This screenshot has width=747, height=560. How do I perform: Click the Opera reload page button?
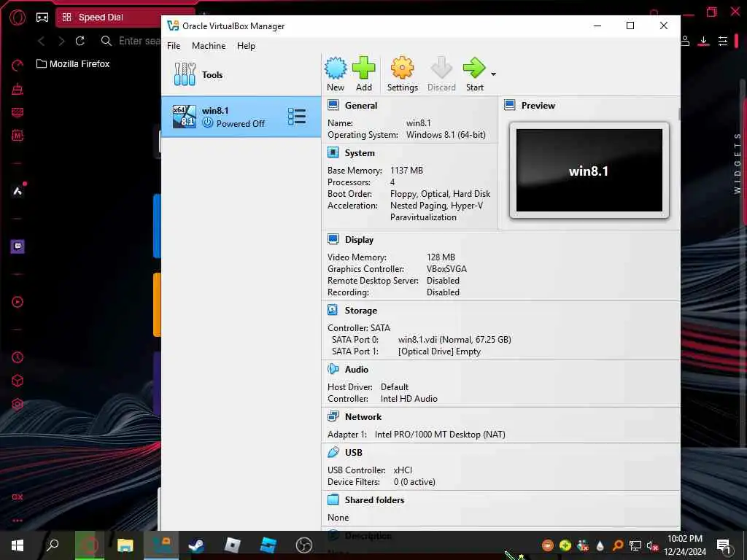point(80,41)
